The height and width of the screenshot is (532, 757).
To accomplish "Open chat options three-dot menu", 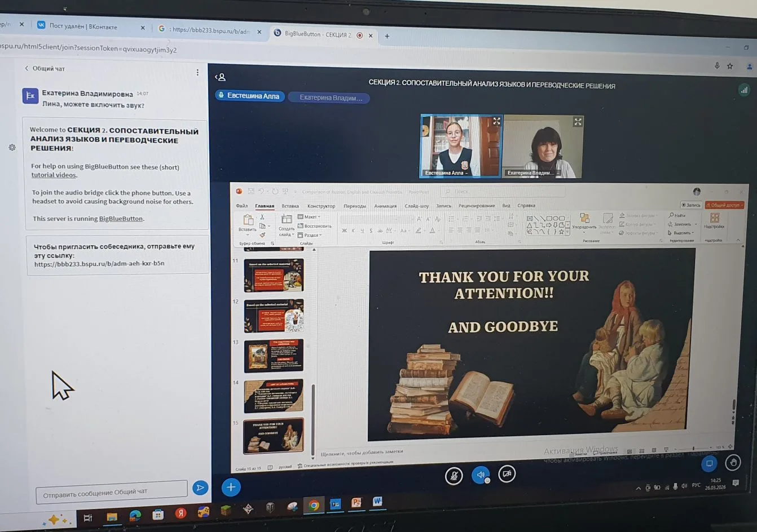I will click(197, 73).
